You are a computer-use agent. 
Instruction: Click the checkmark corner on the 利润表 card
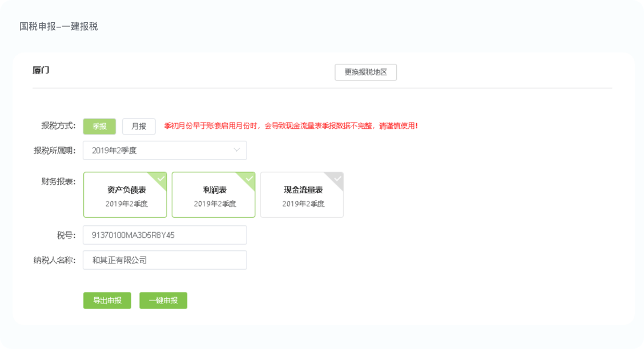[249, 178]
